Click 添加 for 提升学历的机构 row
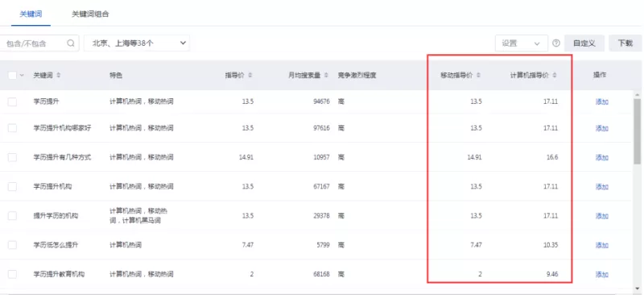Image resolution: width=644 pixels, height=295 pixels. pos(601,215)
